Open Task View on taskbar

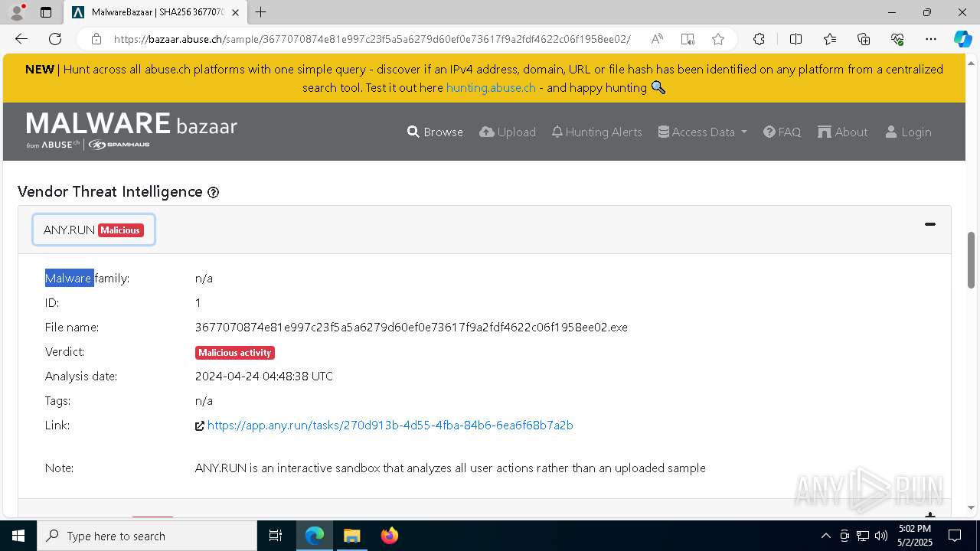[x=276, y=536]
